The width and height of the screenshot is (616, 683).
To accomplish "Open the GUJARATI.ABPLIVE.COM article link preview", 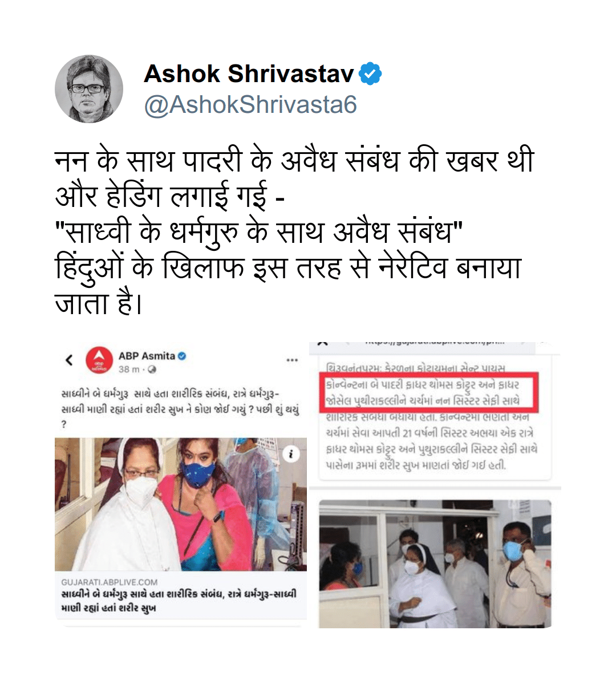I will point(181,595).
